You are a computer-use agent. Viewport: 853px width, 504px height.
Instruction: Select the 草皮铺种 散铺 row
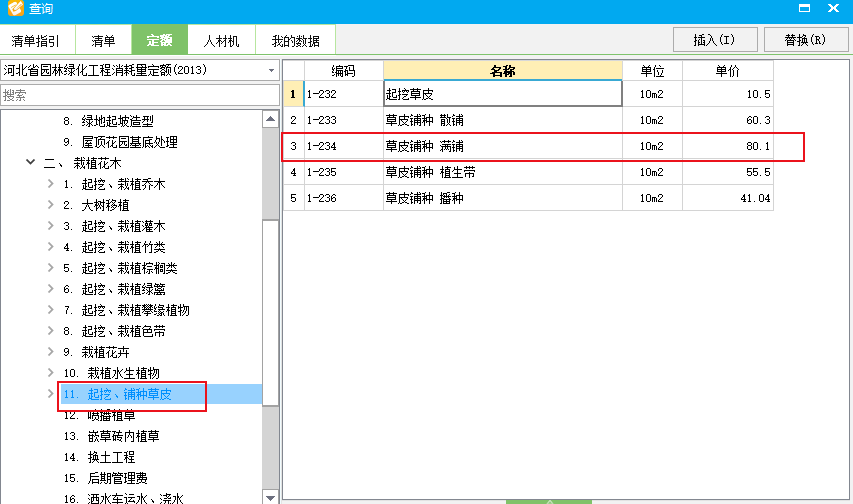(x=528, y=120)
